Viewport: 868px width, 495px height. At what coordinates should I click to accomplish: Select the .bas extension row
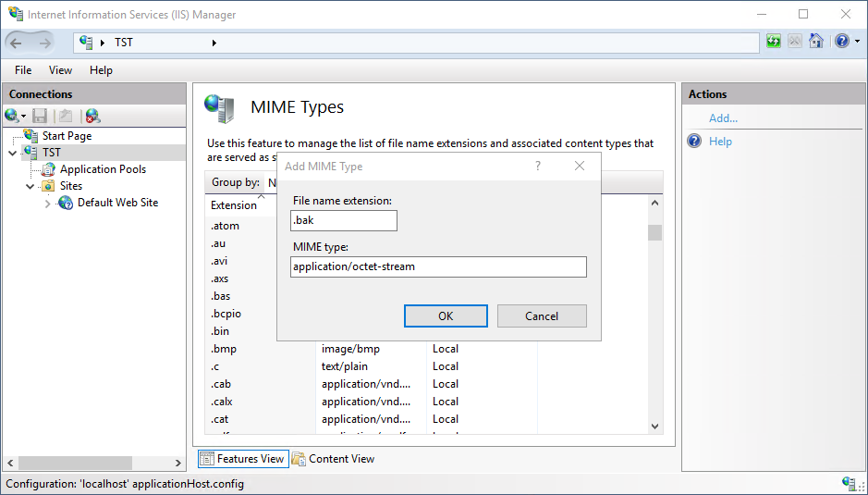tap(220, 296)
